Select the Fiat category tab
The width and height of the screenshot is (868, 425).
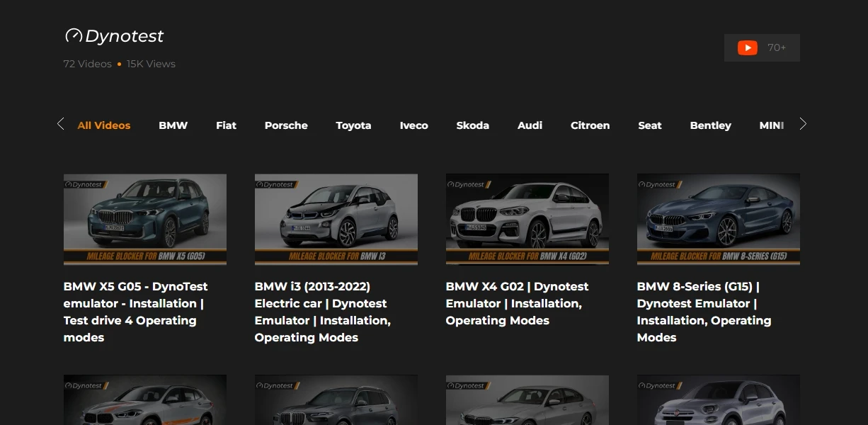[x=226, y=125]
